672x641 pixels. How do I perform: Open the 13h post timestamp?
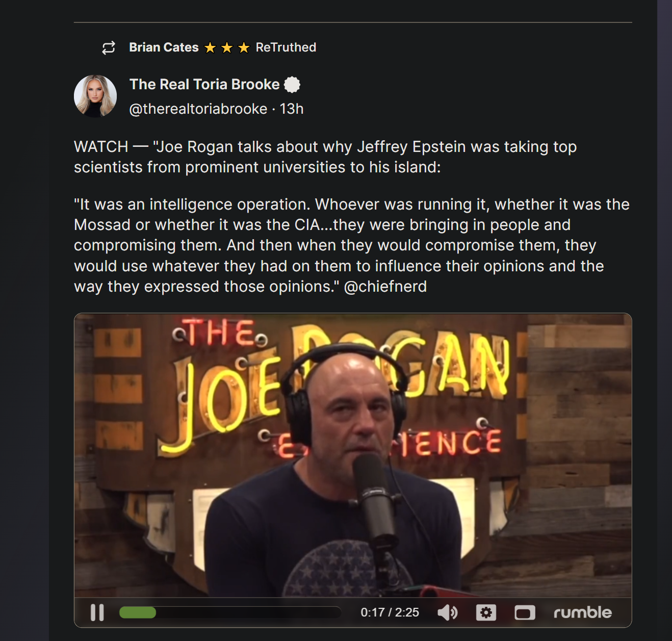click(x=292, y=109)
